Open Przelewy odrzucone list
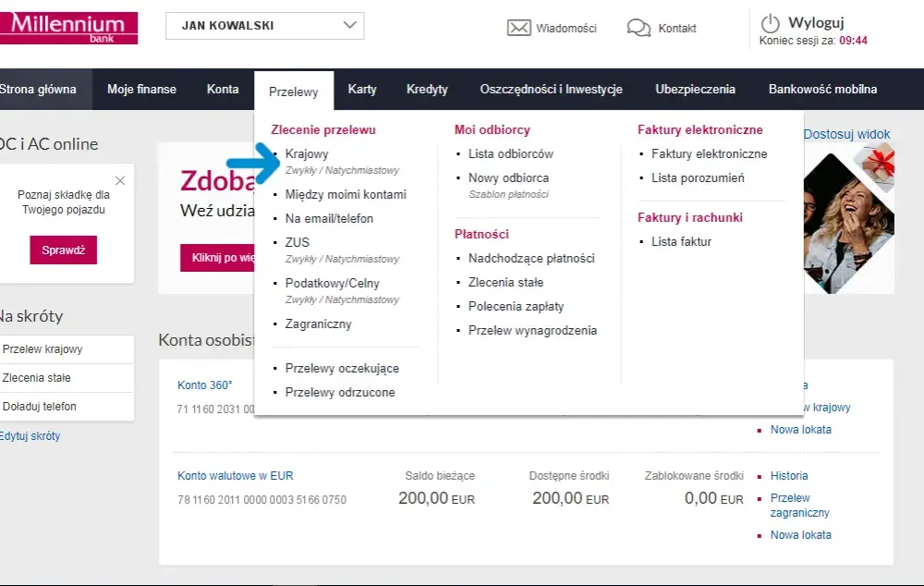Screen dimensions: 924x586 [x=340, y=393]
